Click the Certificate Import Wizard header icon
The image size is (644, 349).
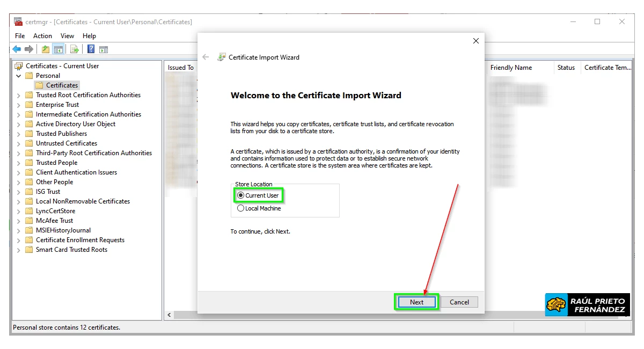222,56
